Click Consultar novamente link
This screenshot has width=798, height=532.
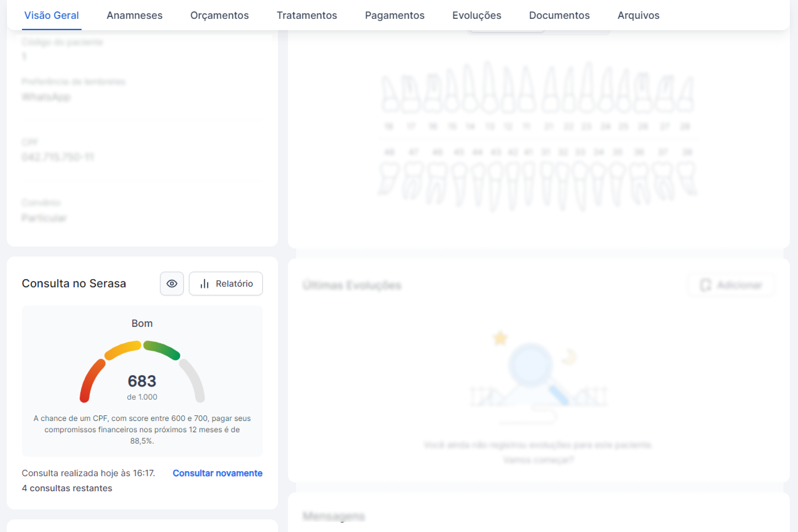217,473
